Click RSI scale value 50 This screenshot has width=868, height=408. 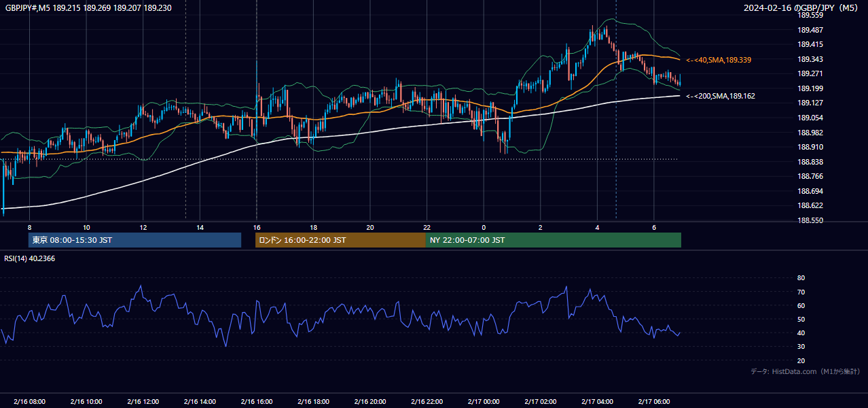point(801,319)
